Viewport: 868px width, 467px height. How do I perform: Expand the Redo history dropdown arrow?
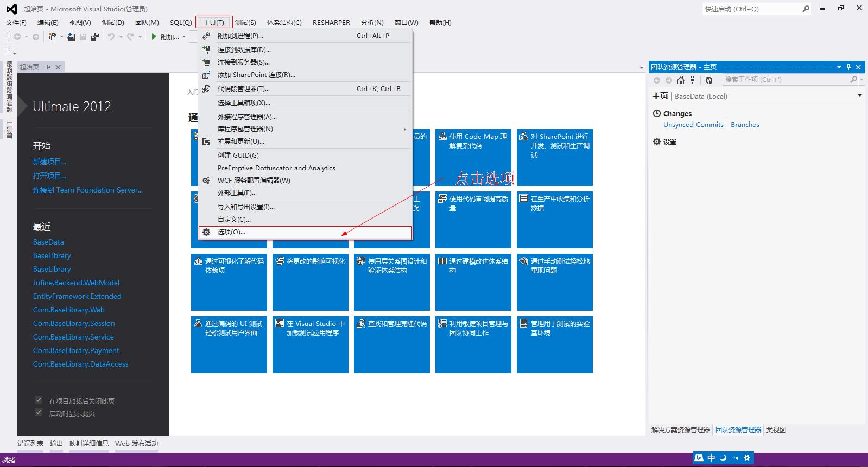click(x=140, y=37)
